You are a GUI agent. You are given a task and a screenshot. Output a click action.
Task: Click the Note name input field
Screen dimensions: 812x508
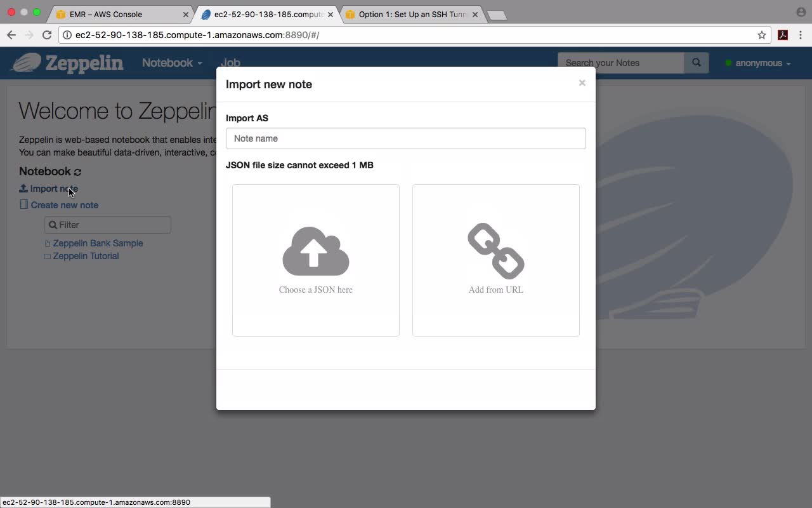coord(406,138)
